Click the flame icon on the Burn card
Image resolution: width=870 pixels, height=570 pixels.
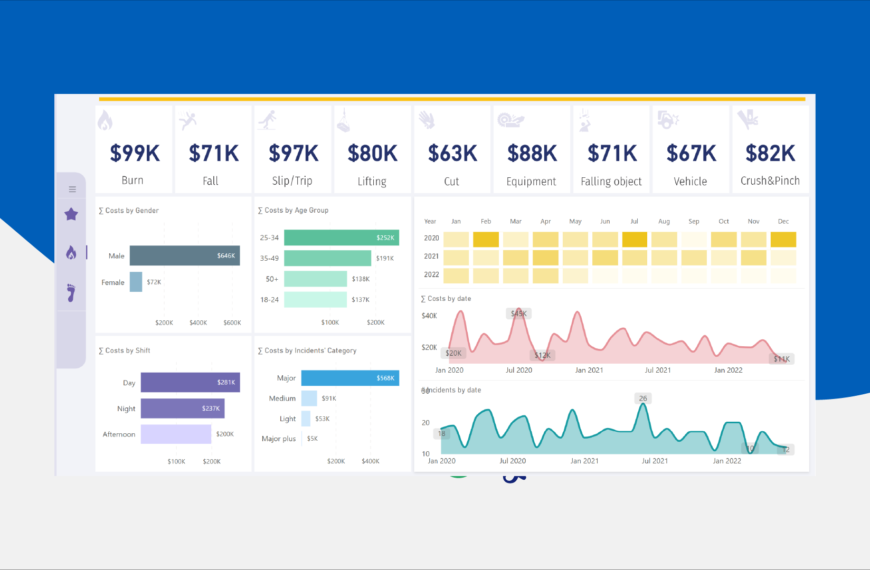tap(105, 121)
